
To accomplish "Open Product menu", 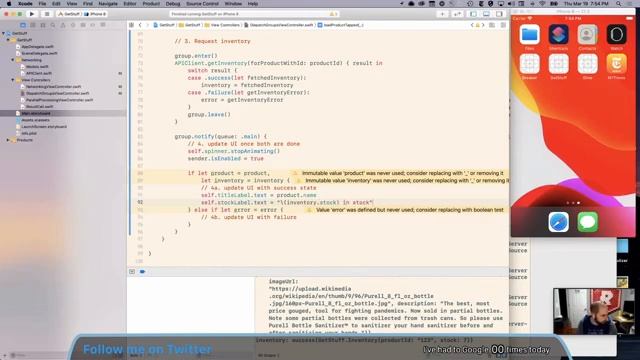I will [151, 4].
